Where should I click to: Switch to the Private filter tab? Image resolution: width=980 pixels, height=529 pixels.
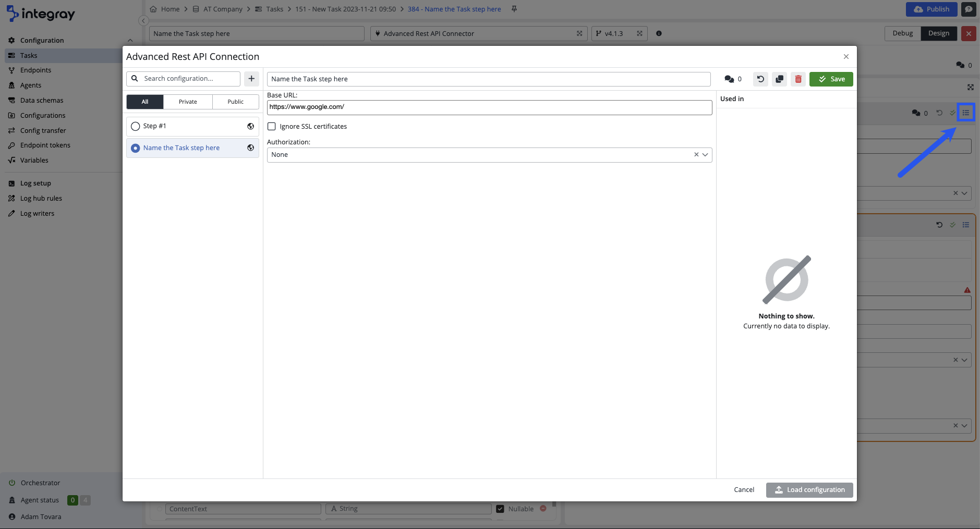188,102
